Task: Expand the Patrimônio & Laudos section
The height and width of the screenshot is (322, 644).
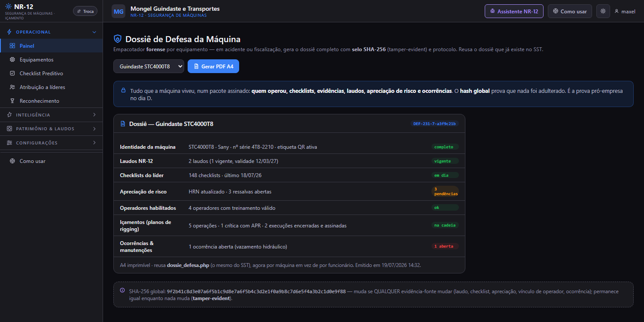Action: 52,129
